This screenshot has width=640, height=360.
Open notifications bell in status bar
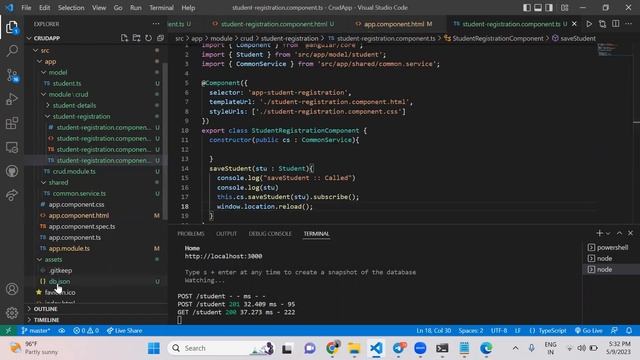[629, 331]
